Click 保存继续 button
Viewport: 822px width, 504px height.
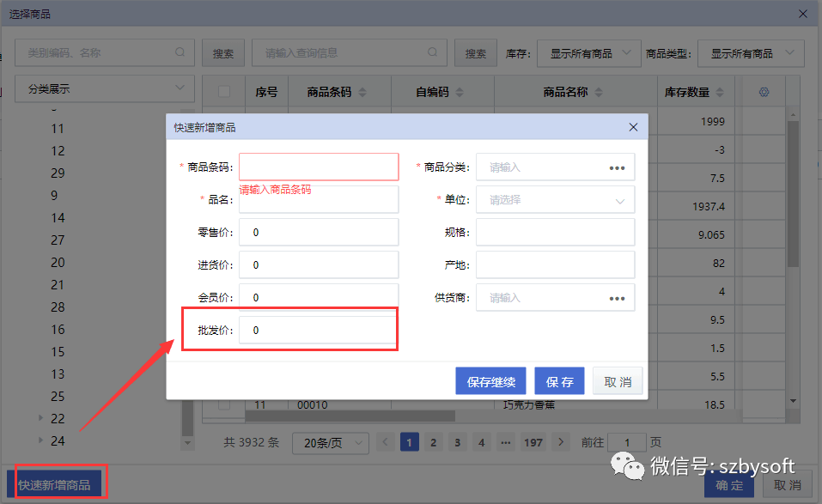(490, 381)
